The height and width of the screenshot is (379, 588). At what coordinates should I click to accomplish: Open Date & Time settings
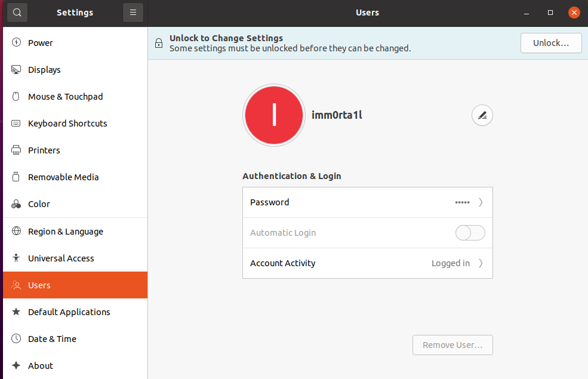tap(52, 339)
